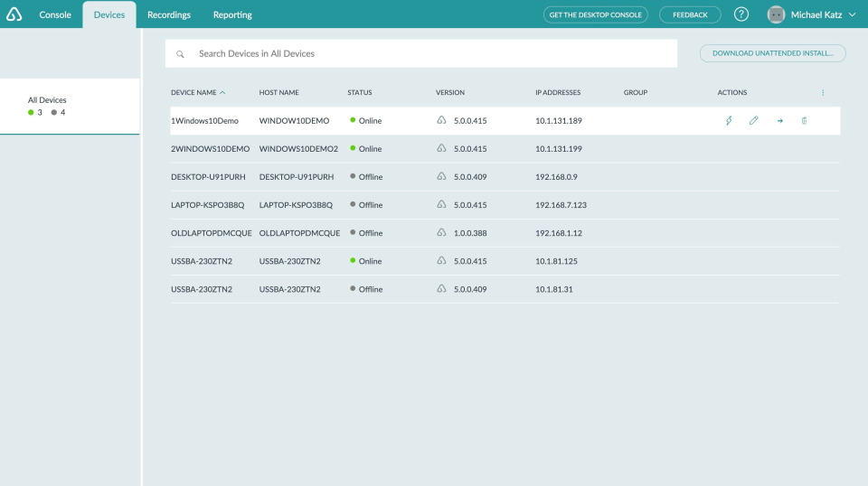Click IP address 192.168.1.12
The width and height of the screenshot is (868, 486).
(x=559, y=233)
